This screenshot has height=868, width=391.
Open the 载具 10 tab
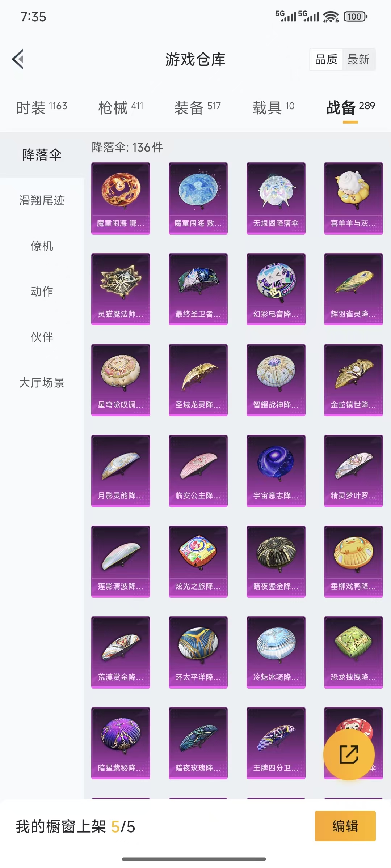(273, 107)
